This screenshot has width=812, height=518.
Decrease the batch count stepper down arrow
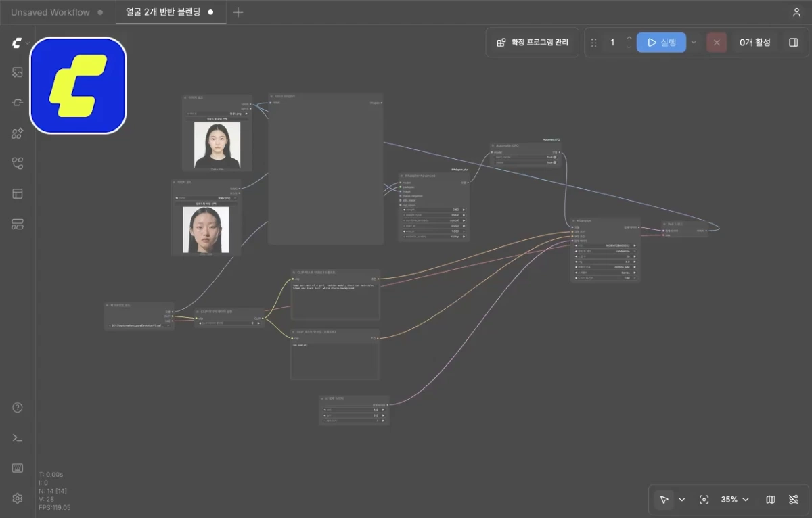(629, 47)
